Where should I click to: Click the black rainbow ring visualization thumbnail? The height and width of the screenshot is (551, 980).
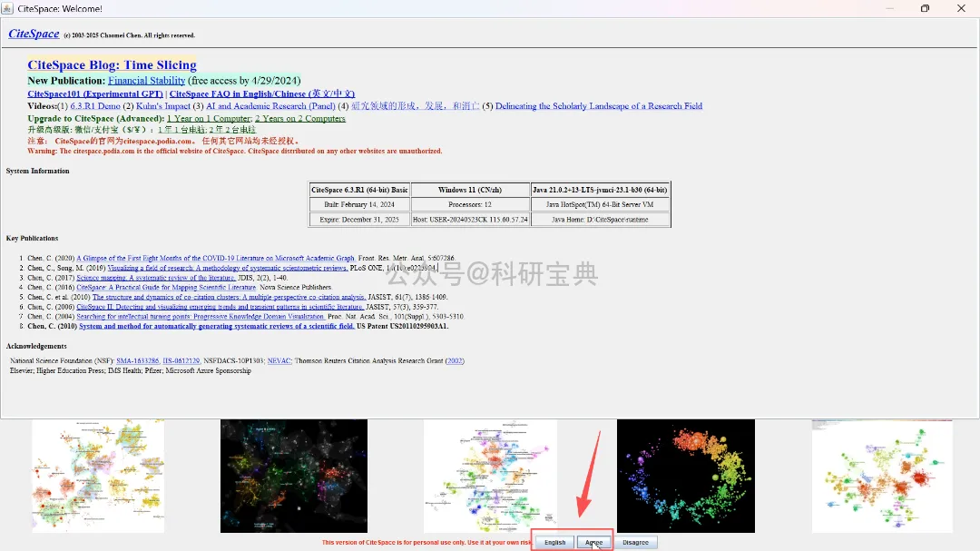[686, 476]
